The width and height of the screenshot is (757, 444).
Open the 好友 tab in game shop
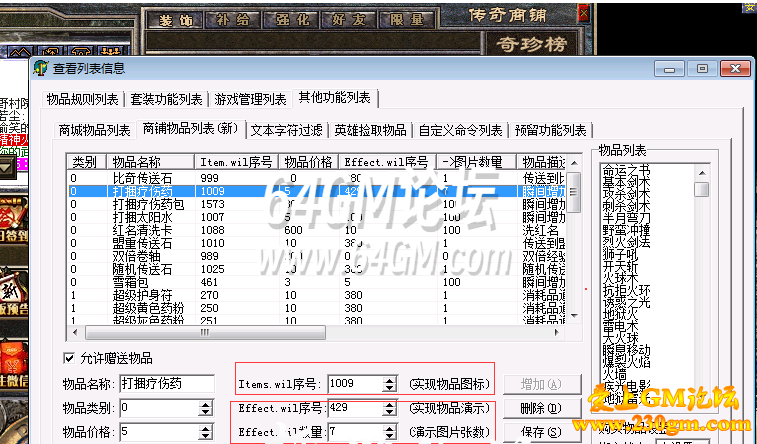click(349, 20)
